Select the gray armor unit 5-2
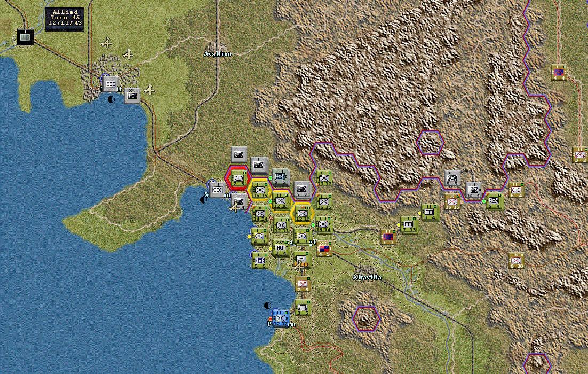Image resolution: width=588 pixels, height=374 pixels. [301, 189]
